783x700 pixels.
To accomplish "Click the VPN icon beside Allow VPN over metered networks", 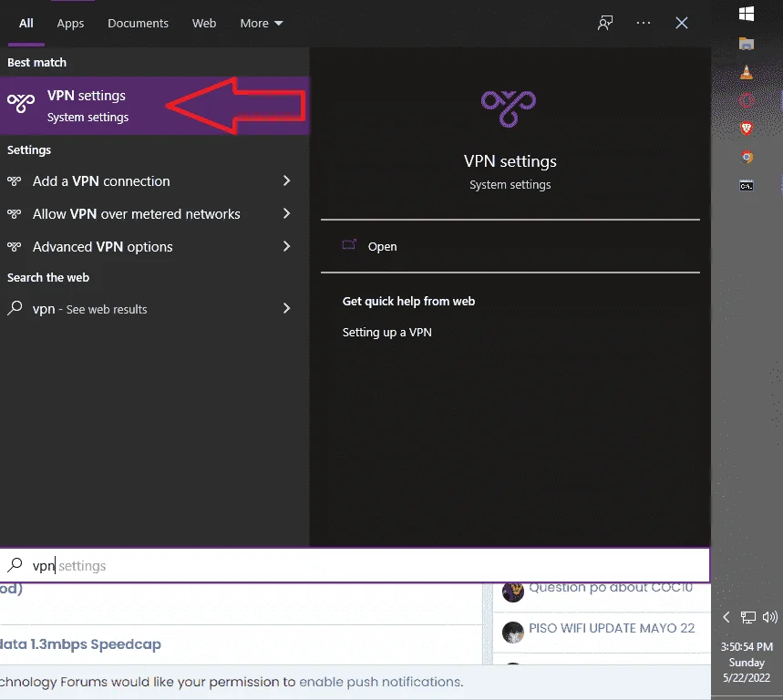I will [x=15, y=213].
